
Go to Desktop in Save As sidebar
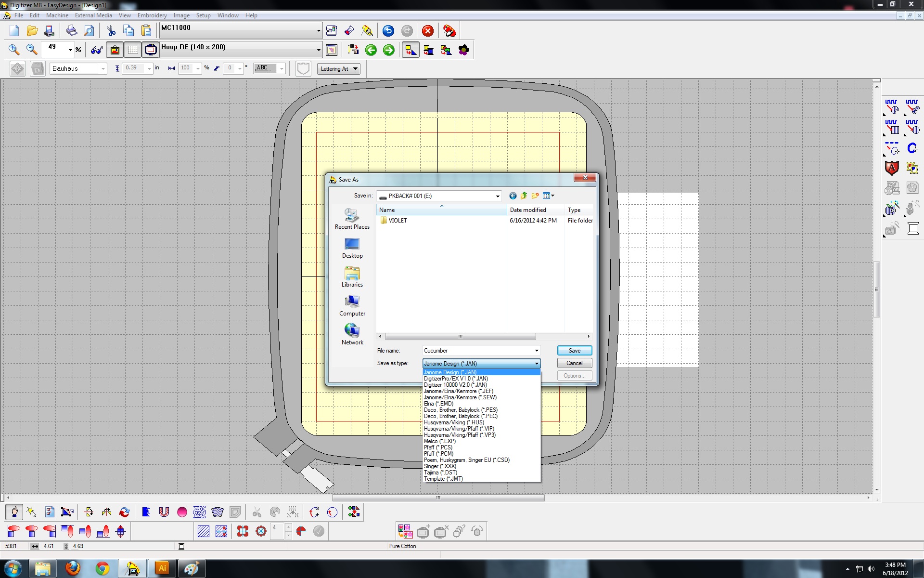(352, 249)
